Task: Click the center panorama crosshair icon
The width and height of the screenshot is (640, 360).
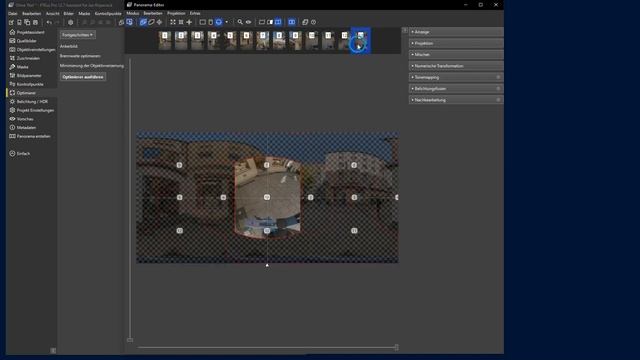Action: click(x=189, y=22)
